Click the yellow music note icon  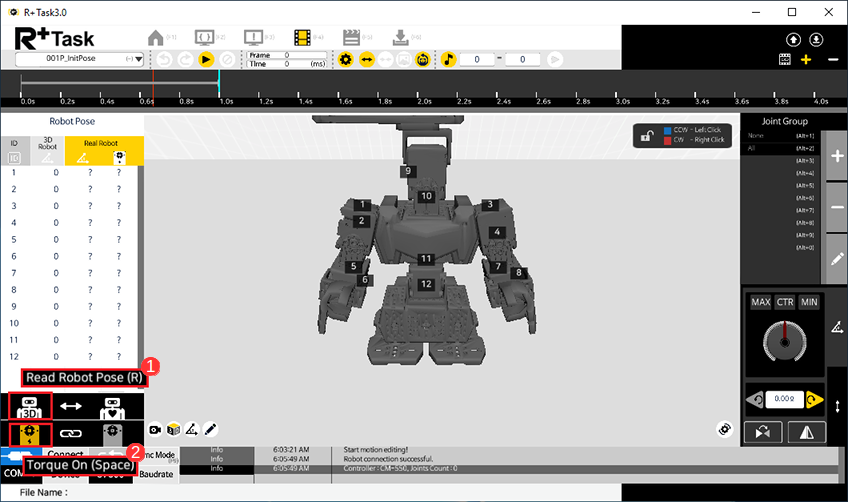pos(450,60)
